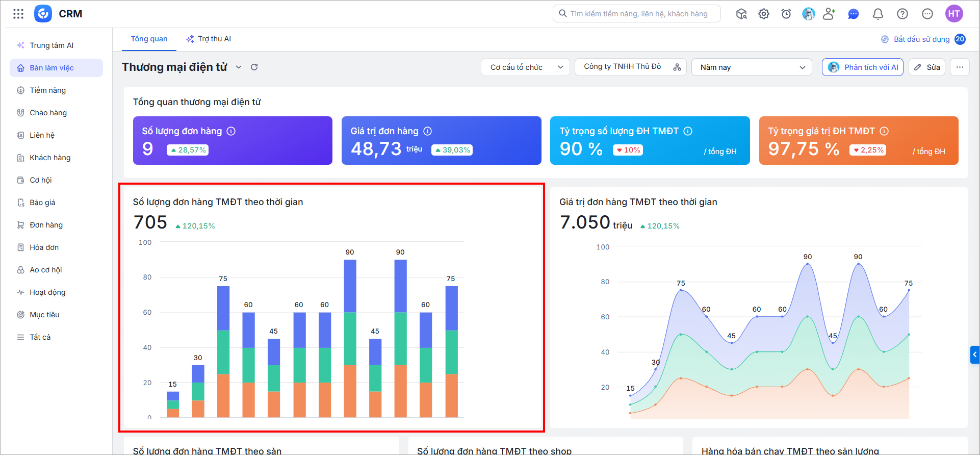Click the reminder alarm clock icon
This screenshot has width=980, height=455.
point(786,14)
